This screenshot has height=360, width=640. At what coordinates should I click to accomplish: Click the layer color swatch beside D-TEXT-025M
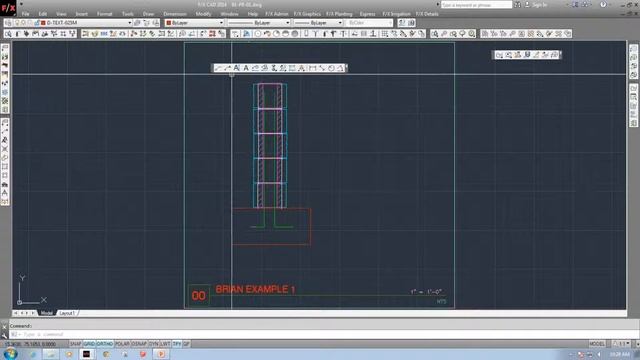(x=43, y=23)
